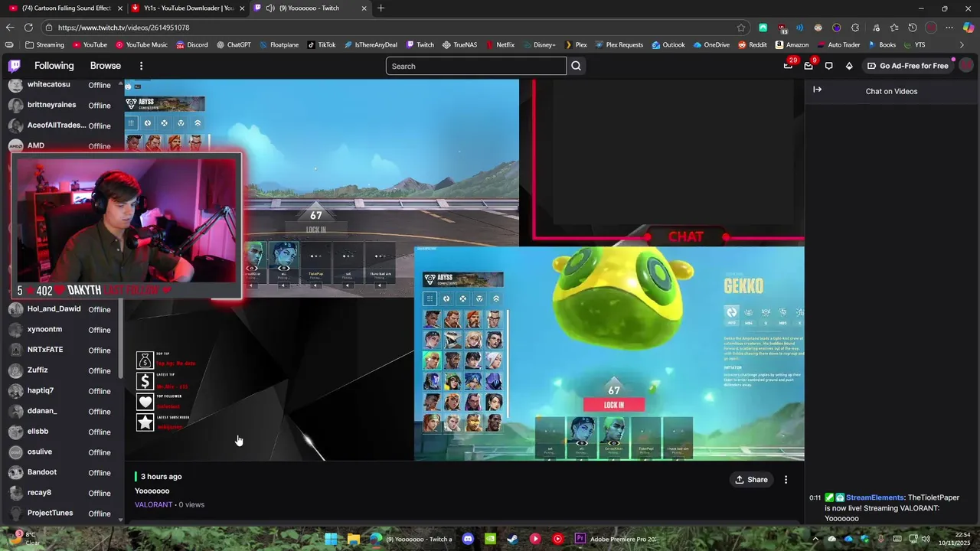Click the followed channels sidebar scrollbar
Viewport: 980px width, 551px height.
click(x=121, y=230)
